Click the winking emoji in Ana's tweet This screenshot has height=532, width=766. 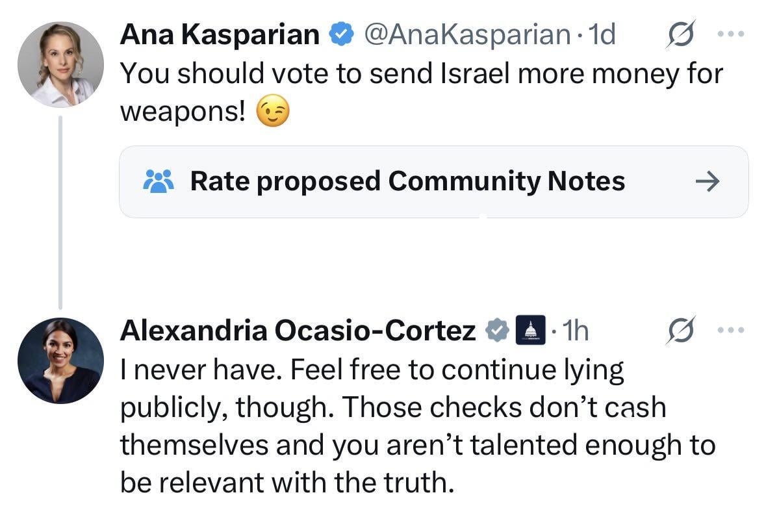point(272,113)
